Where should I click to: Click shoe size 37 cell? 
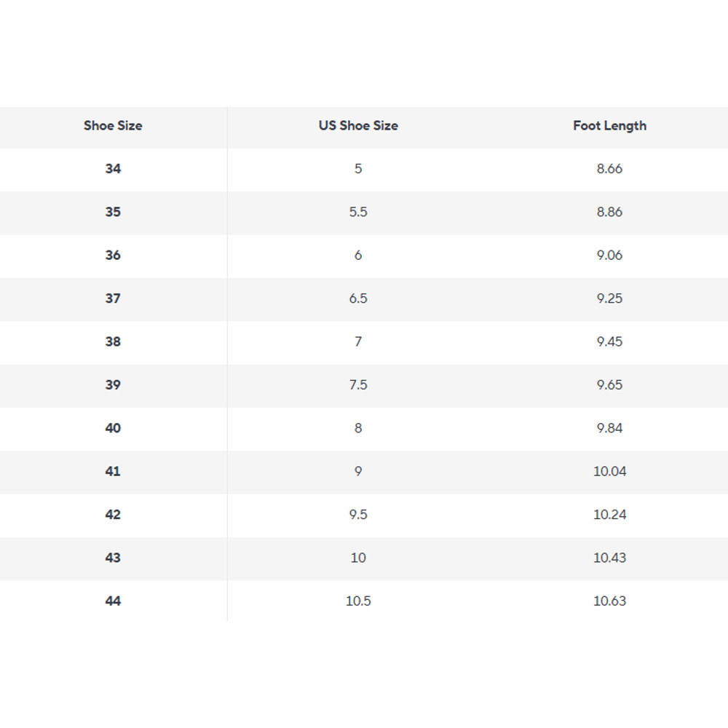113,298
